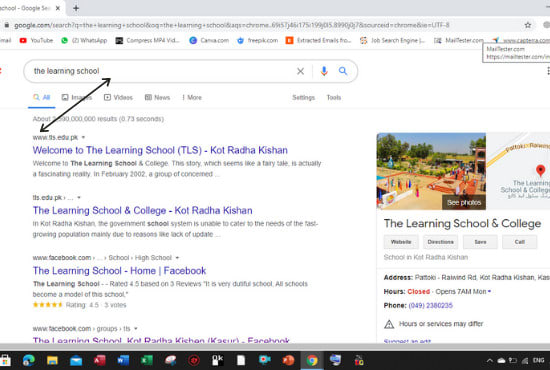Call the phone number (049) 2380235
Screen dimensions: 550x370
pyautogui.click(x=430, y=305)
